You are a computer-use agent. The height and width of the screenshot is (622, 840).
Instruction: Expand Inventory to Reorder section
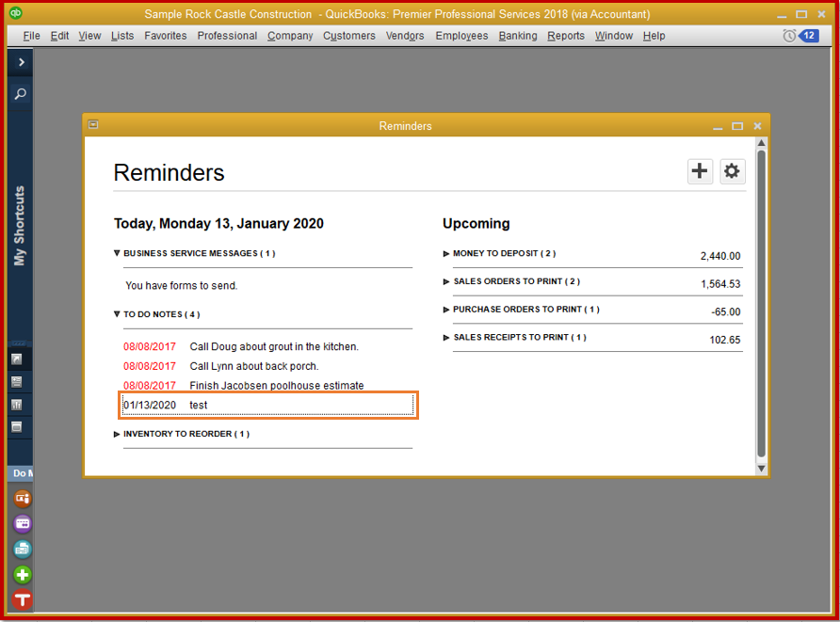[117, 434]
